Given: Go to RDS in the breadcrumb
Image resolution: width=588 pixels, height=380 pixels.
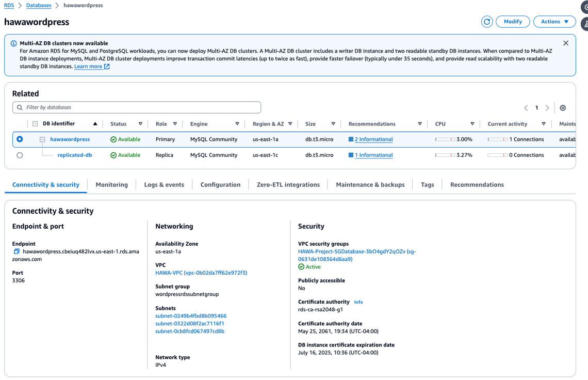Looking at the screenshot, I should [x=9, y=5].
